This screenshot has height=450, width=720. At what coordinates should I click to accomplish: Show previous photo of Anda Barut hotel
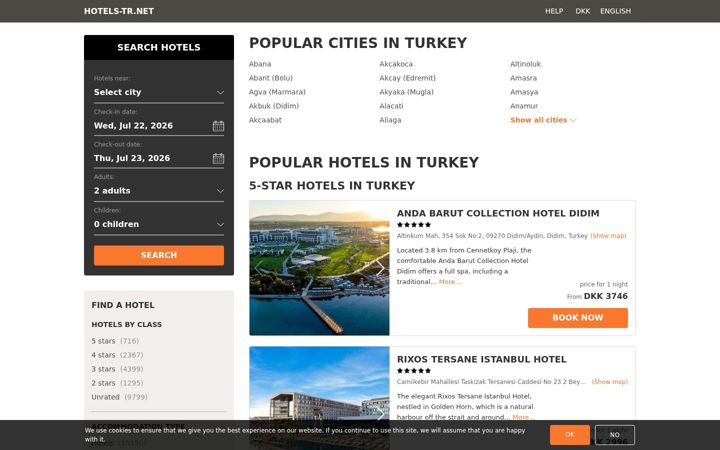click(259, 268)
